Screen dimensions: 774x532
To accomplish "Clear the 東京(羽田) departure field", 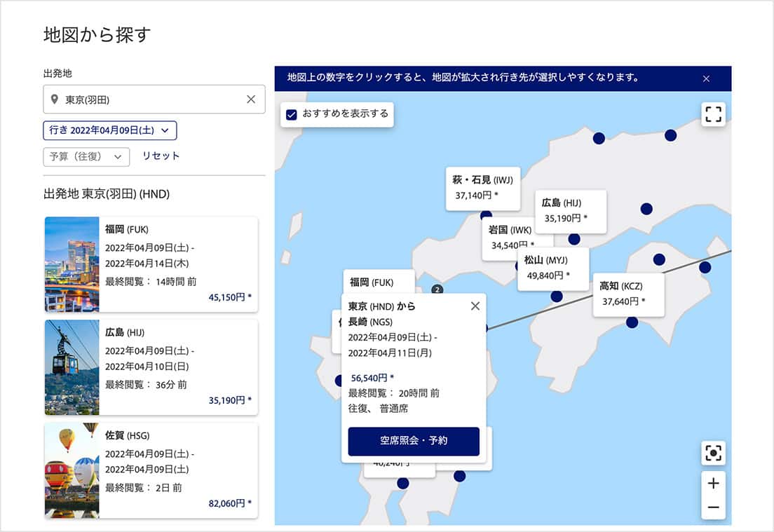I will (251, 100).
